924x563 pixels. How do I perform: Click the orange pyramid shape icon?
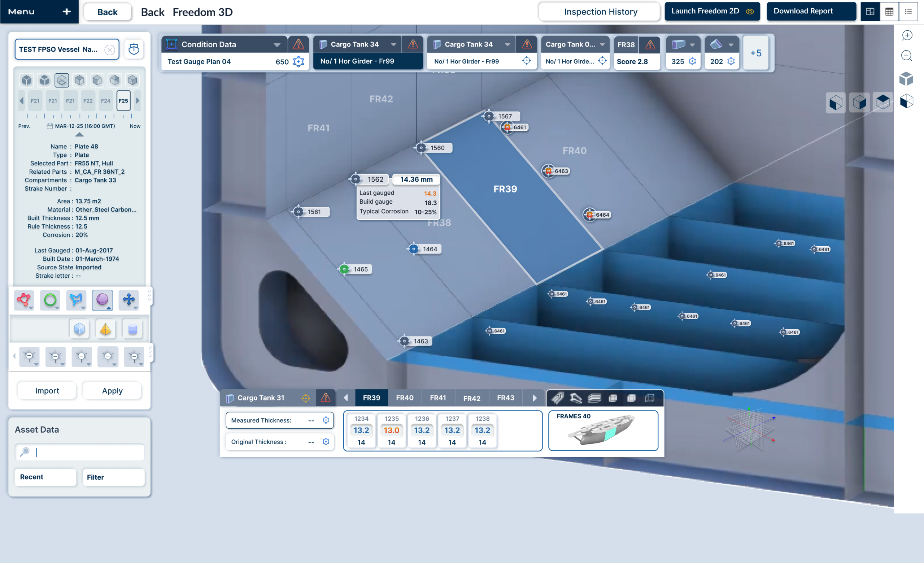point(105,329)
